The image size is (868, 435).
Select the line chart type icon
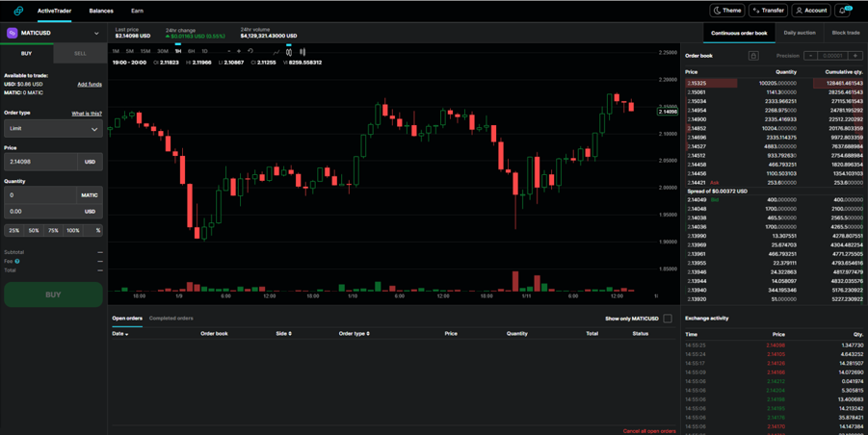pyautogui.click(x=276, y=51)
